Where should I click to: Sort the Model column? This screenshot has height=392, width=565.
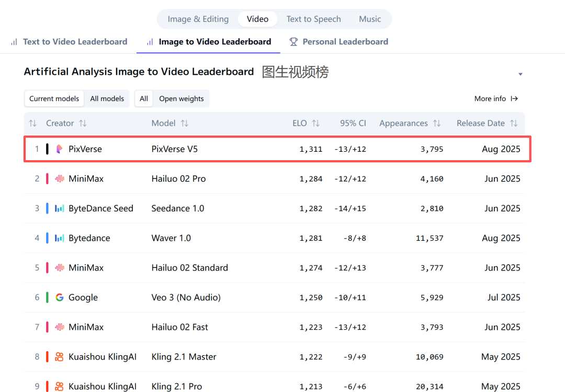point(184,124)
